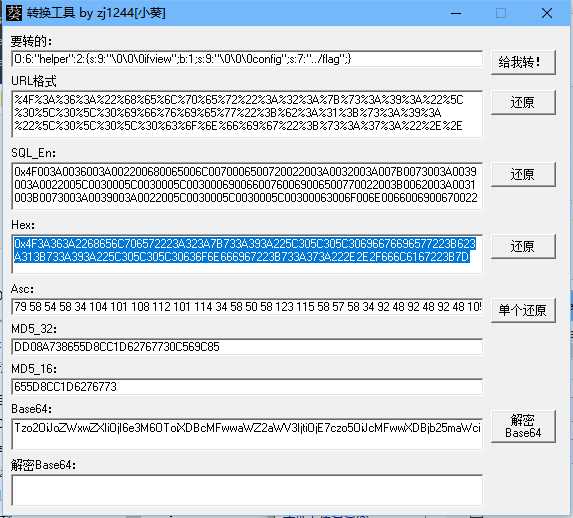Click inside the SQL_En text area
The image size is (573, 518).
click(247, 186)
